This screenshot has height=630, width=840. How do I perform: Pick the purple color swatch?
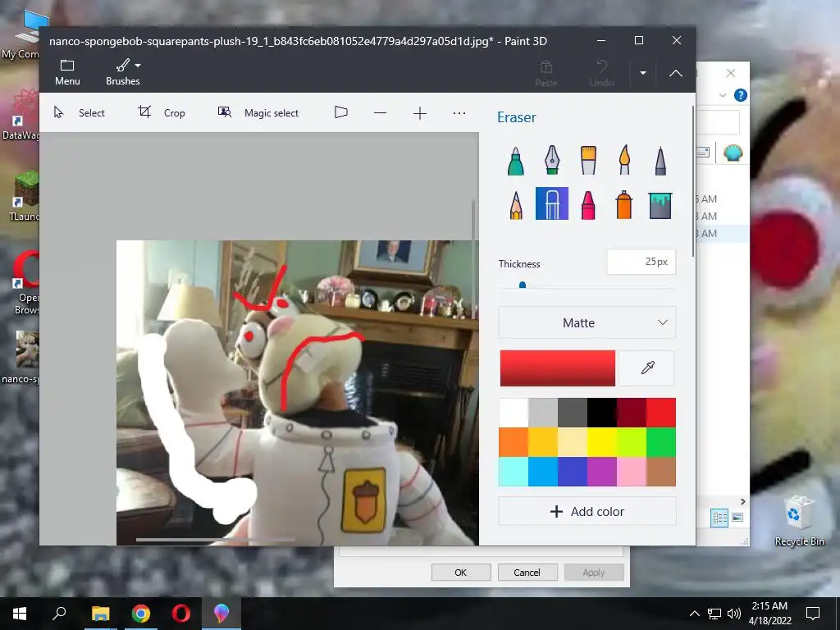click(601, 472)
